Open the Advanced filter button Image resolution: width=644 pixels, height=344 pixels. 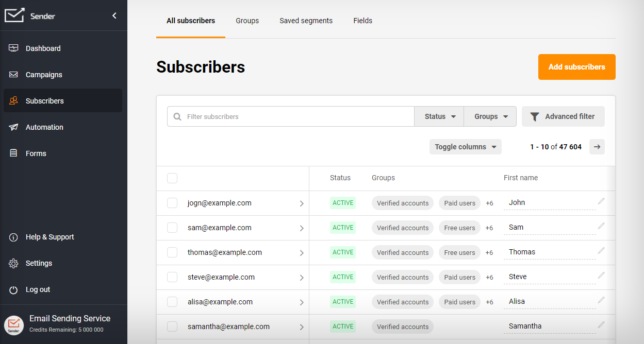coord(563,116)
